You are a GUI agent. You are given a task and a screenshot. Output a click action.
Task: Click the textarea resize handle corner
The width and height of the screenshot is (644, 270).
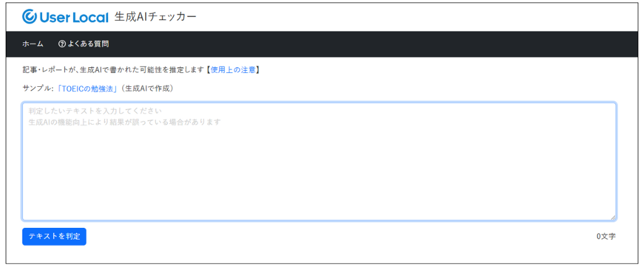pyautogui.click(x=613, y=217)
